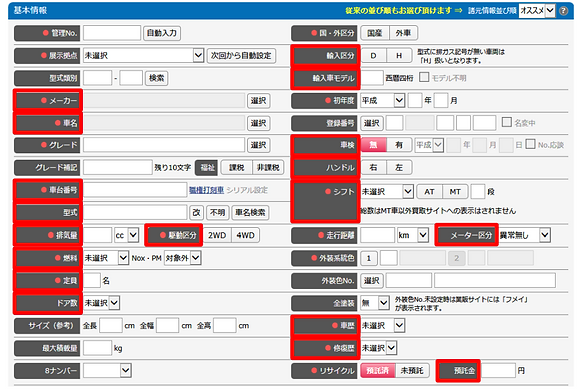Expand the 8ナンバー dropdown
The height and width of the screenshot is (392, 583).
(x=107, y=370)
